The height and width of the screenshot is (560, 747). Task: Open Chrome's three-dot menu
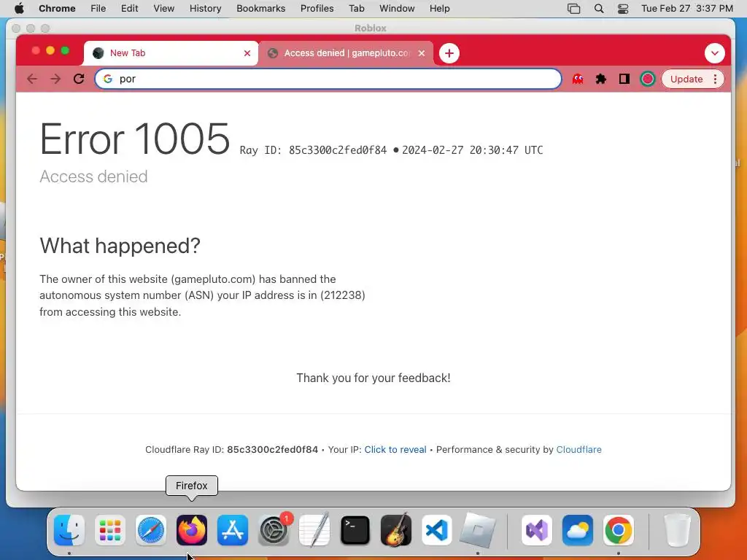click(715, 79)
